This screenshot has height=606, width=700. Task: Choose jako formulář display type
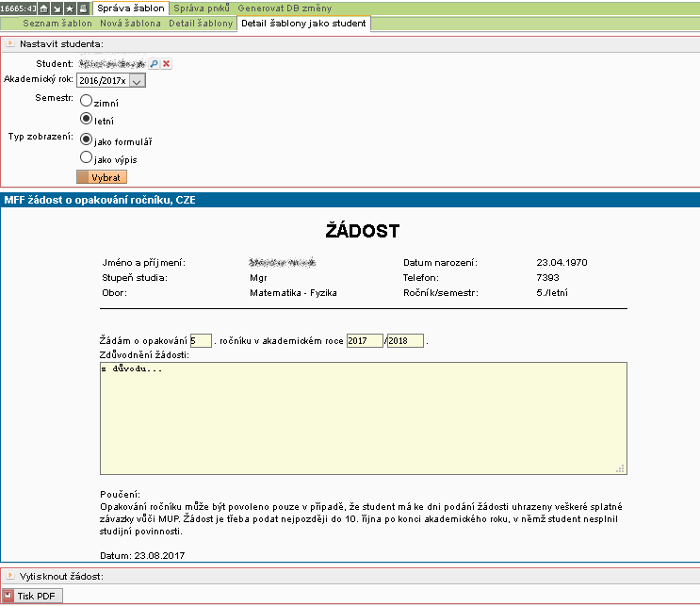pyautogui.click(x=87, y=139)
